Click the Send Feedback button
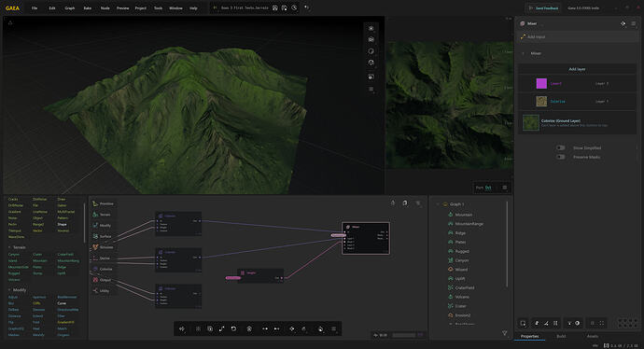This screenshot has width=644, height=349. [x=543, y=8]
